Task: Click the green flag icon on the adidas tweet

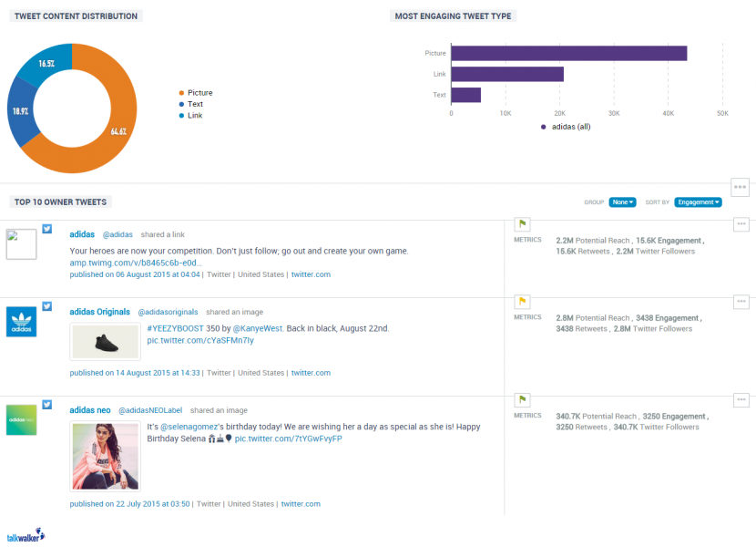Action: pos(522,224)
